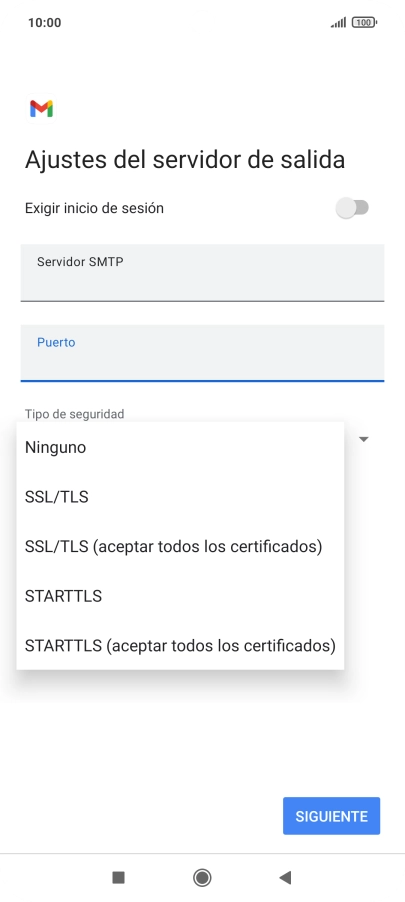The height and width of the screenshot is (902, 405).
Task: Tap the Ajustes del servidor de salida heading
Action: (185, 160)
